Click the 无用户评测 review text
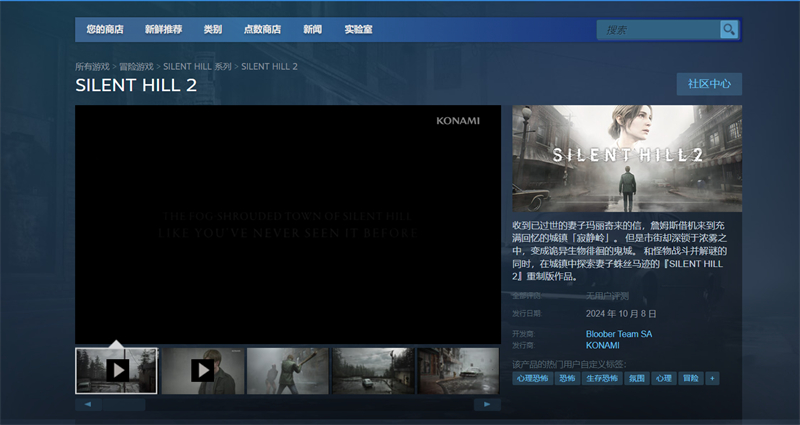The image size is (800, 425). pyautogui.click(x=607, y=296)
